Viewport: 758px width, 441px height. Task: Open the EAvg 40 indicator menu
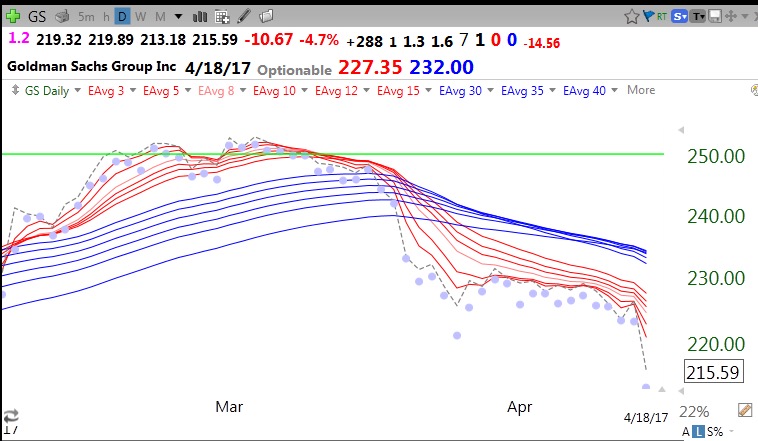click(x=614, y=90)
